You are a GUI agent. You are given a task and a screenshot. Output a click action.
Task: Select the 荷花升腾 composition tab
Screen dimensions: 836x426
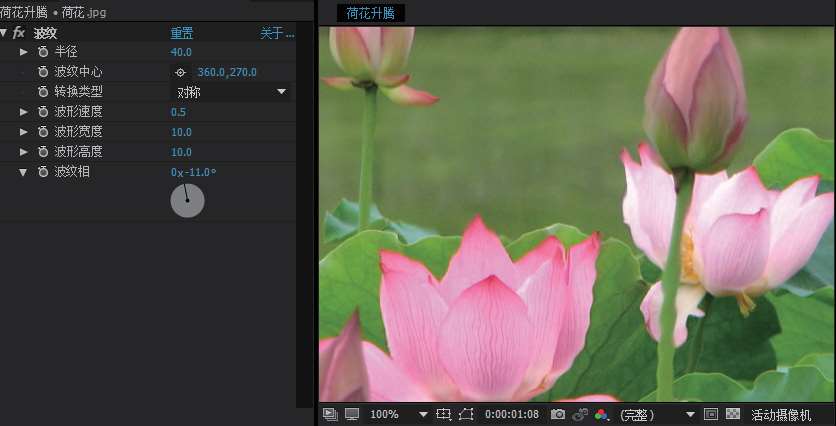370,13
